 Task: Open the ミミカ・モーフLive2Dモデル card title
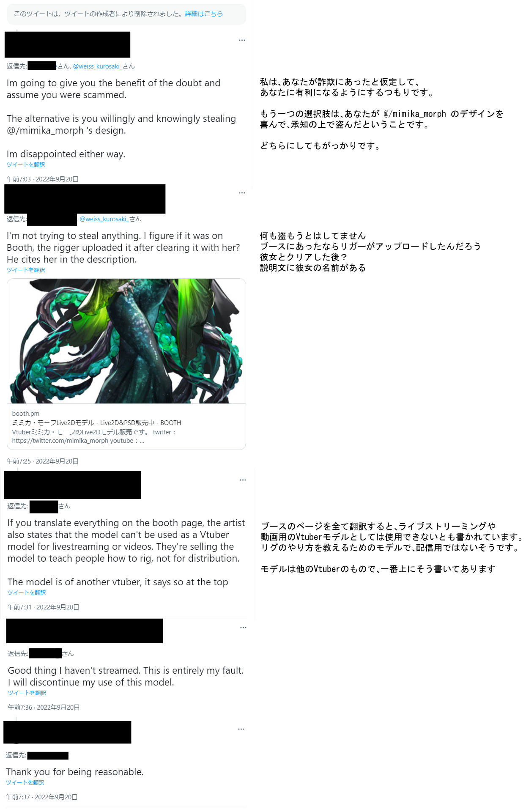(x=96, y=423)
